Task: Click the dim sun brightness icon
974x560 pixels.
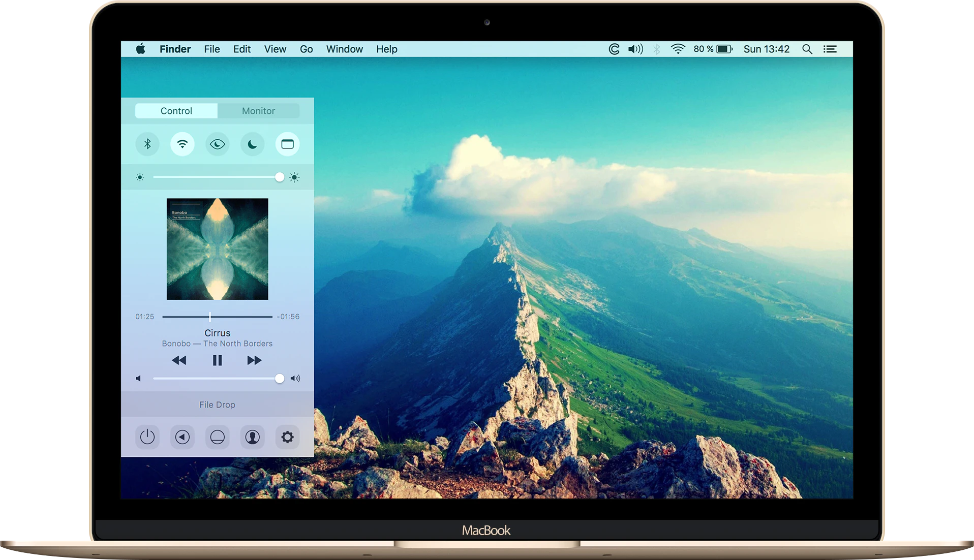Action: (x=140, y=177)
